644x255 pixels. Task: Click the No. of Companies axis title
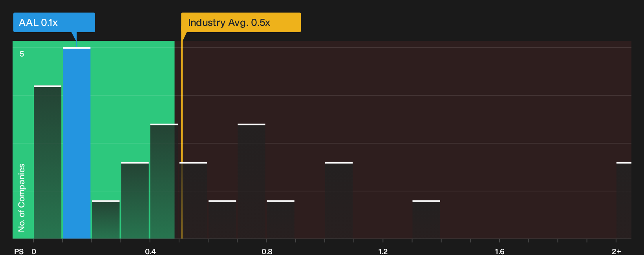(x=22, y=198)
